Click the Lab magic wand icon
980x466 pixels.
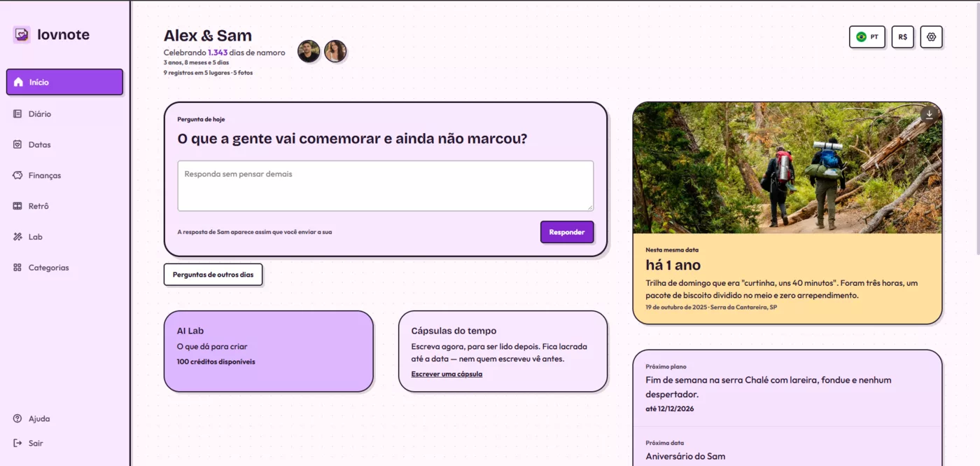(x=17, y=237)
